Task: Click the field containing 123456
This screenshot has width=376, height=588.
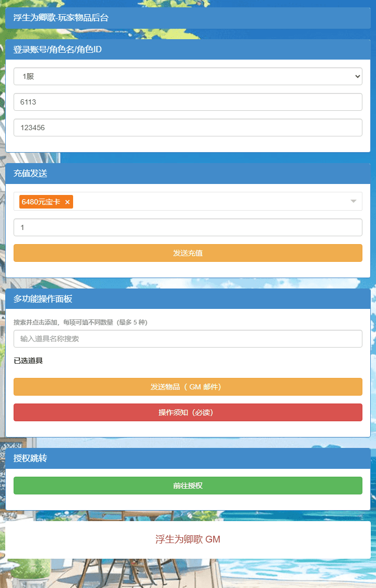Action: click(x=187, y=128)
